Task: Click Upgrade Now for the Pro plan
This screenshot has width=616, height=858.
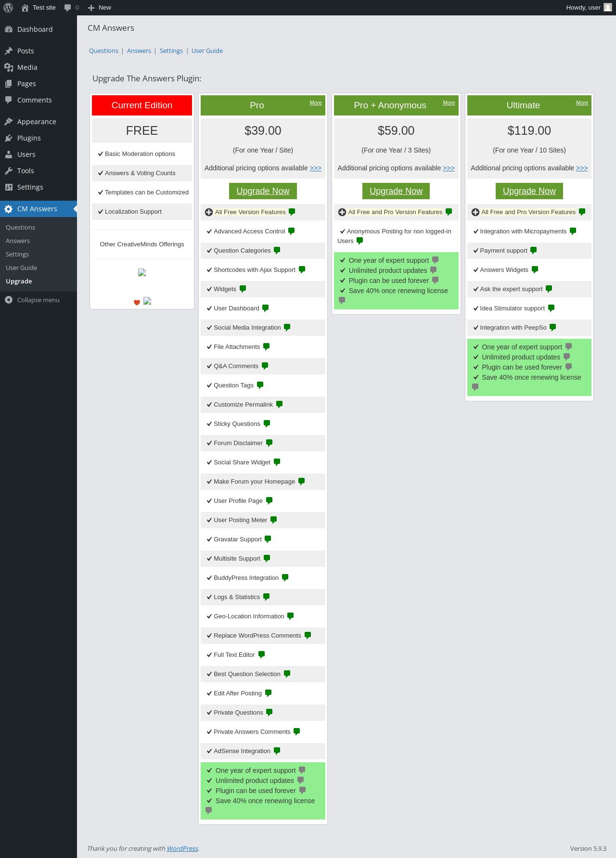Action: point(263,191)
